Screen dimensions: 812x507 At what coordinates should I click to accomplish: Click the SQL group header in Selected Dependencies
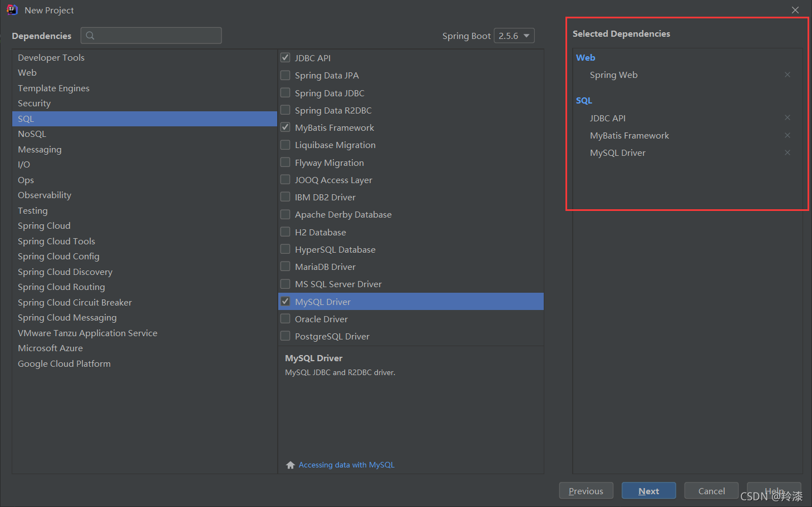tap(584, 100)
